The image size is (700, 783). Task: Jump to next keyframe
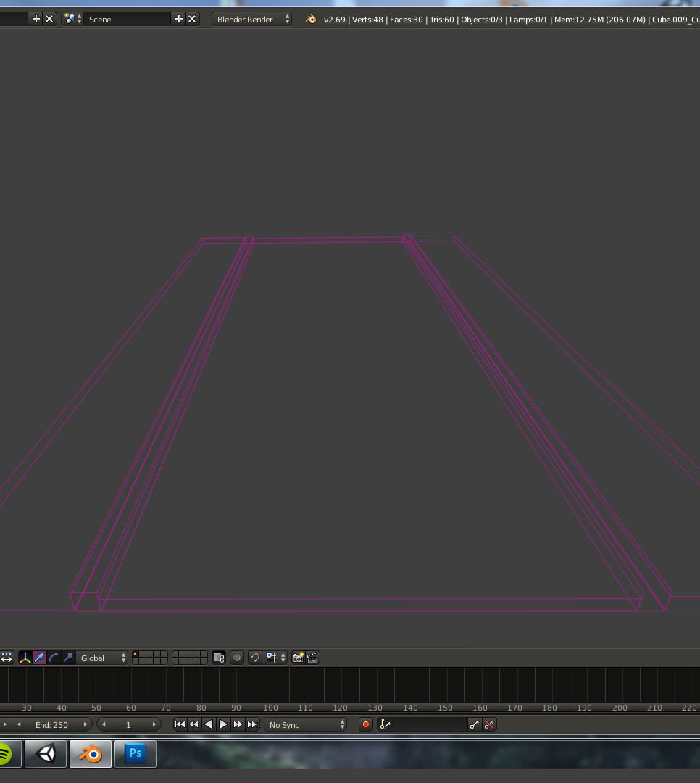(x=238, y=724)
